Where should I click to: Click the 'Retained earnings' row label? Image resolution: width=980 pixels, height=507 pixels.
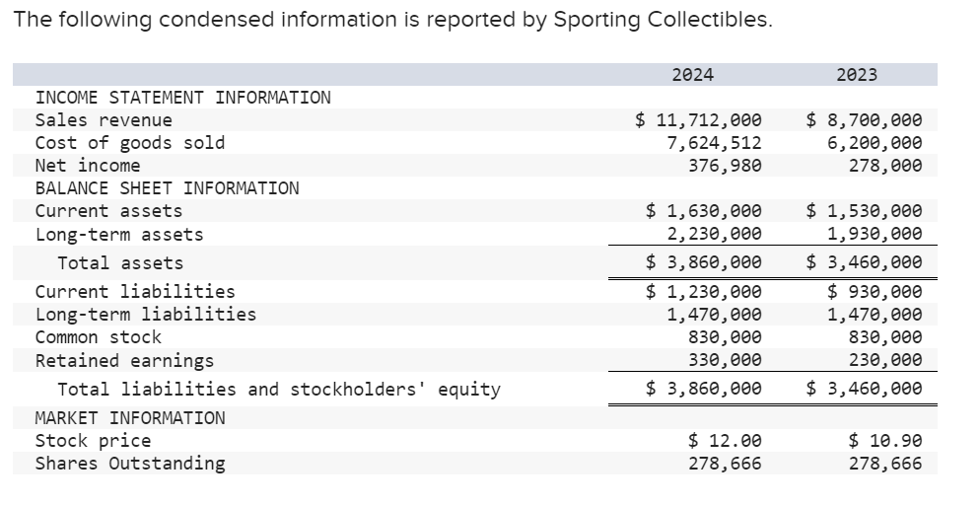pyautogui.click(x=124, y=361)
